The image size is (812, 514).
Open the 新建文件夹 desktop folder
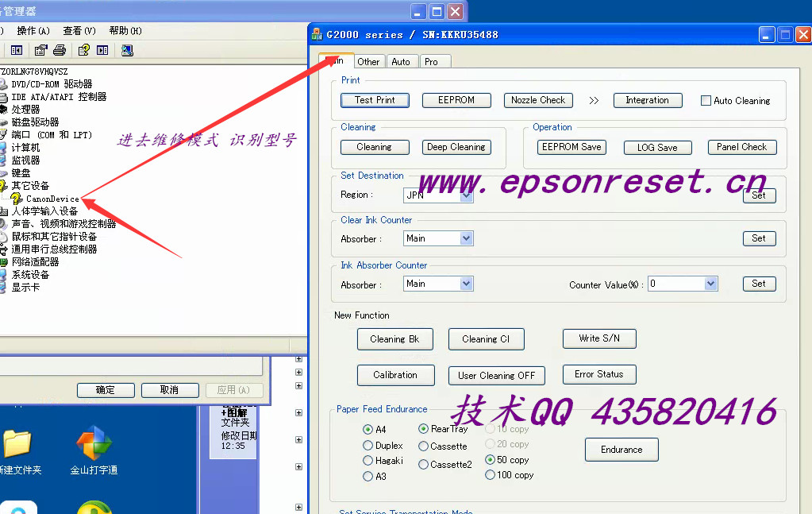point(17,446)
